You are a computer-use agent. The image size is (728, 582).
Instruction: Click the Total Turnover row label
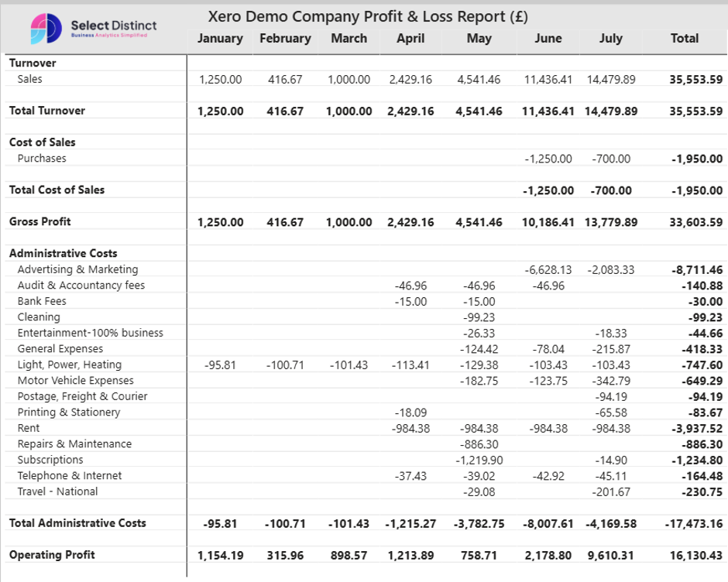point(47,111)
